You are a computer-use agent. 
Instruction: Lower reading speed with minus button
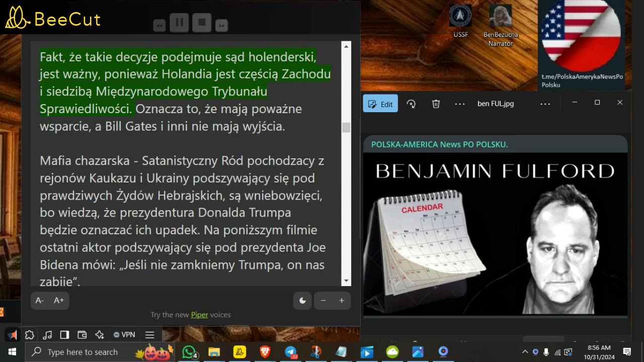pyautogui.click(x=323, y=301)
